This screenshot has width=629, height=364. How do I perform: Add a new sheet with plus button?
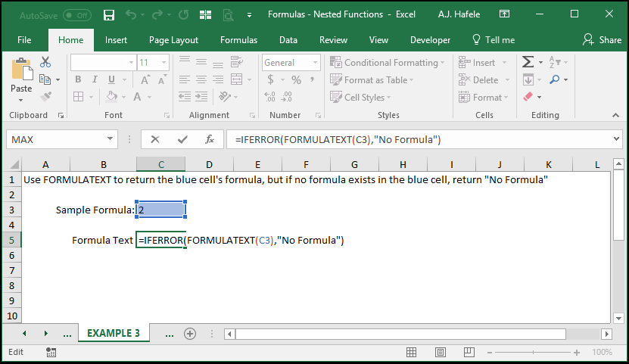pos(190,334)
